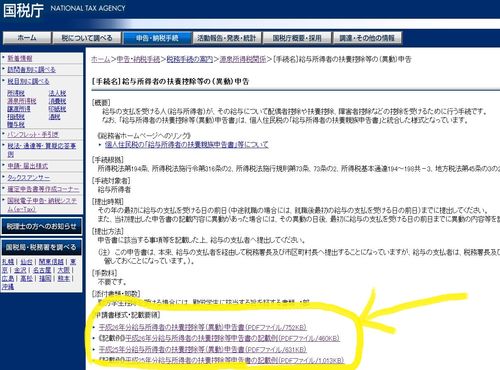Viewport: 500px width, 370px height.
Task: Open the 個人住民税の「給与所得者の扶養親族申告書」等について link
Action: (187, 145)
